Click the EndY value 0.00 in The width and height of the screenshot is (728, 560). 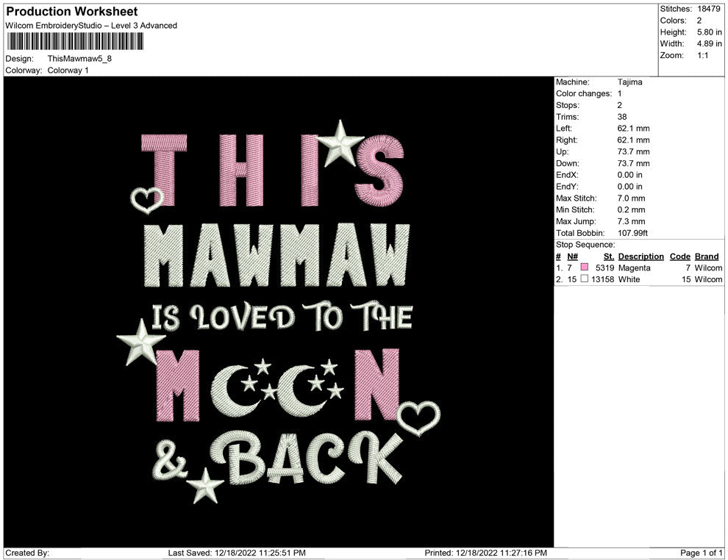click(629, 186)
